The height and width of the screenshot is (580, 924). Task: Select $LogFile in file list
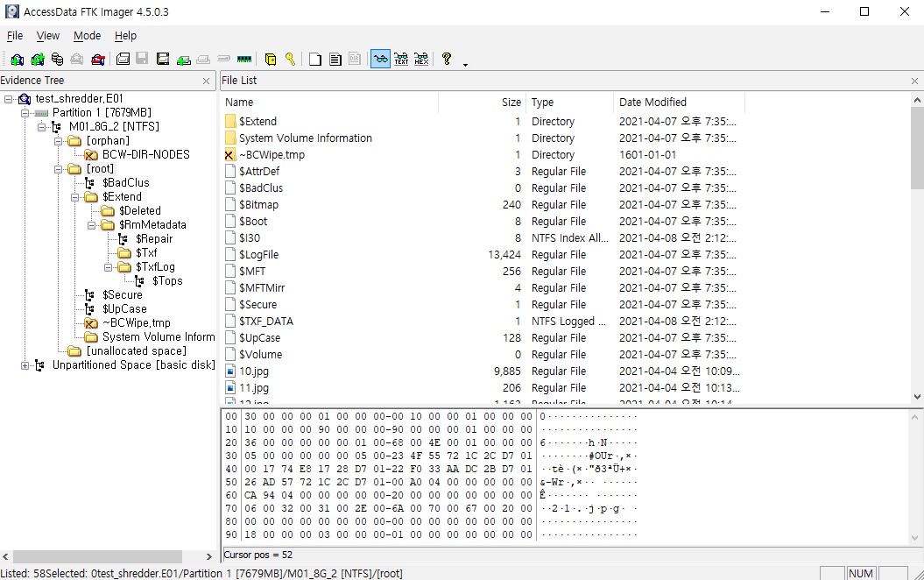click(x=258, y=255)
